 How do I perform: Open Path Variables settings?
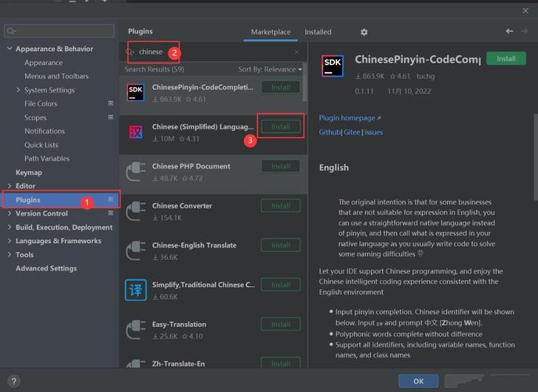coord(47,158)
